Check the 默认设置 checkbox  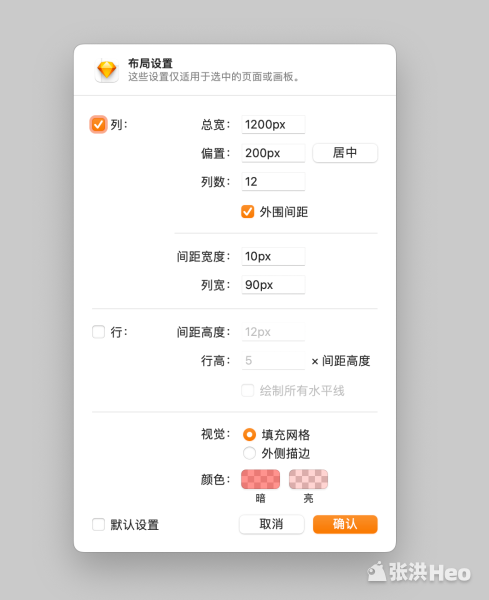[98, 524]
